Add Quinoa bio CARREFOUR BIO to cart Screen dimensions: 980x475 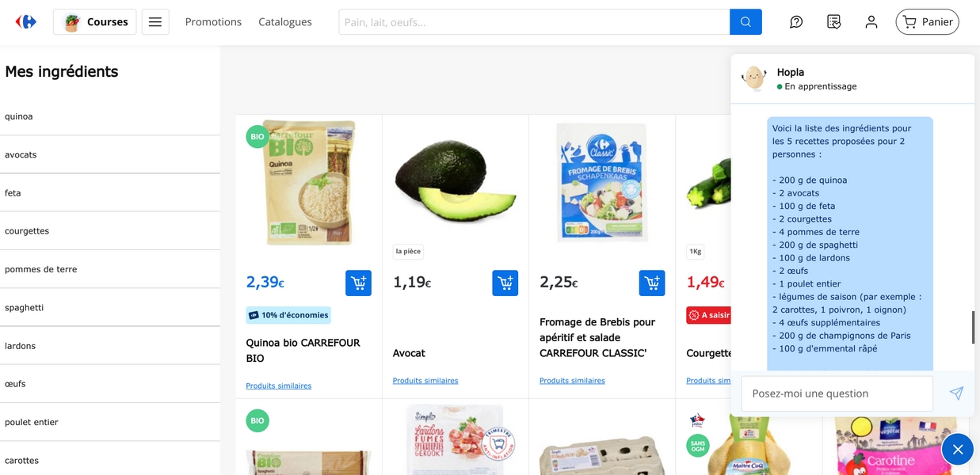(358, 283)
